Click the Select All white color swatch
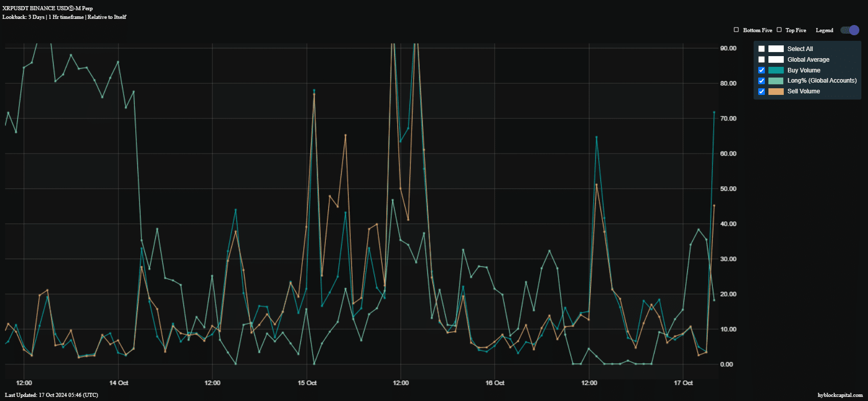Viewport: 868px width, 401px height. (776, 49)
